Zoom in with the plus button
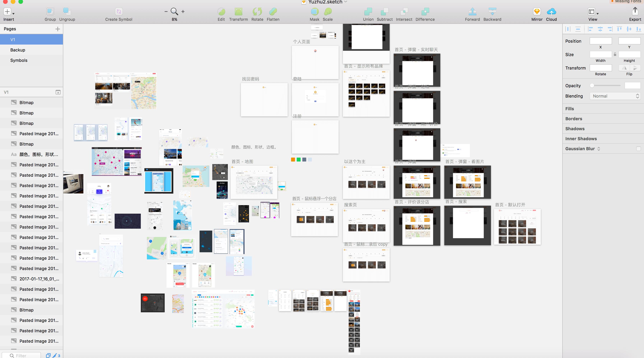The height and width of the screenshot is (358, 644). pyautogui.click(x=183, y=12)
